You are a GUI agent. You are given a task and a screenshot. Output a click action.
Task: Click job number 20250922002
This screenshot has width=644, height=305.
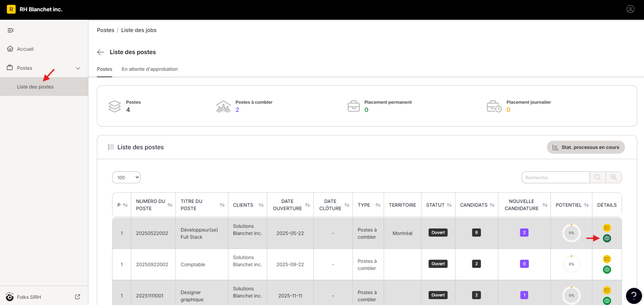[x=152, y=265]
